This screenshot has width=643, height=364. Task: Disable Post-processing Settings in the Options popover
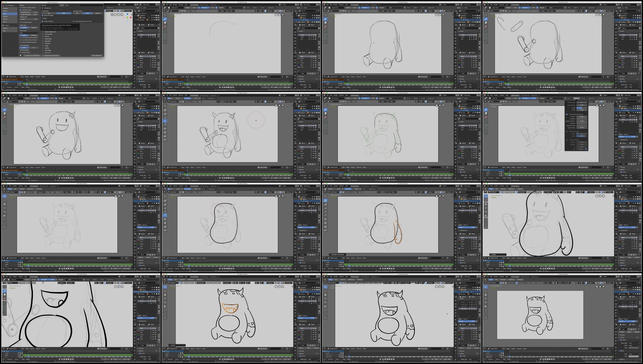click(x=567, y=114)
